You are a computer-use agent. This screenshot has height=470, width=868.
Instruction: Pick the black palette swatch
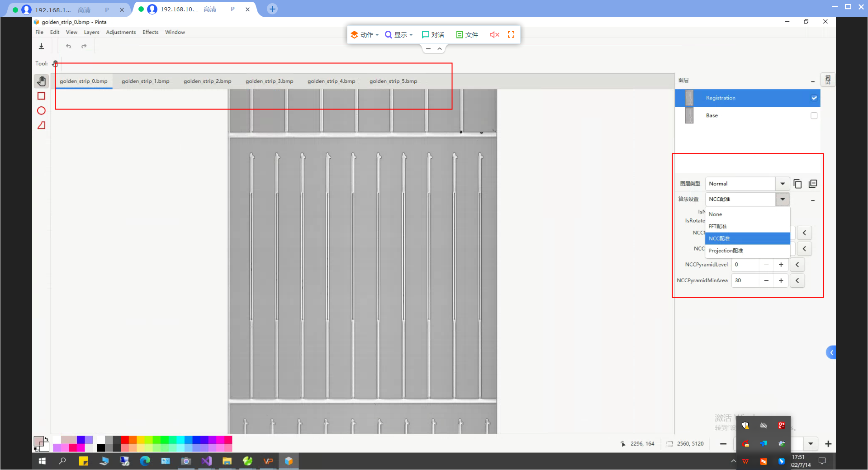(x=101, y=448)
